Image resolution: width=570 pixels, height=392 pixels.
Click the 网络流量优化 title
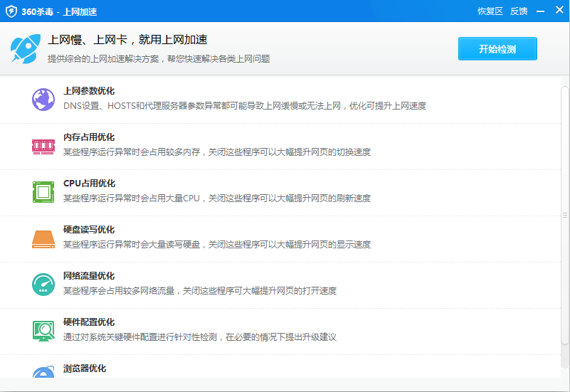pos(89,276)
